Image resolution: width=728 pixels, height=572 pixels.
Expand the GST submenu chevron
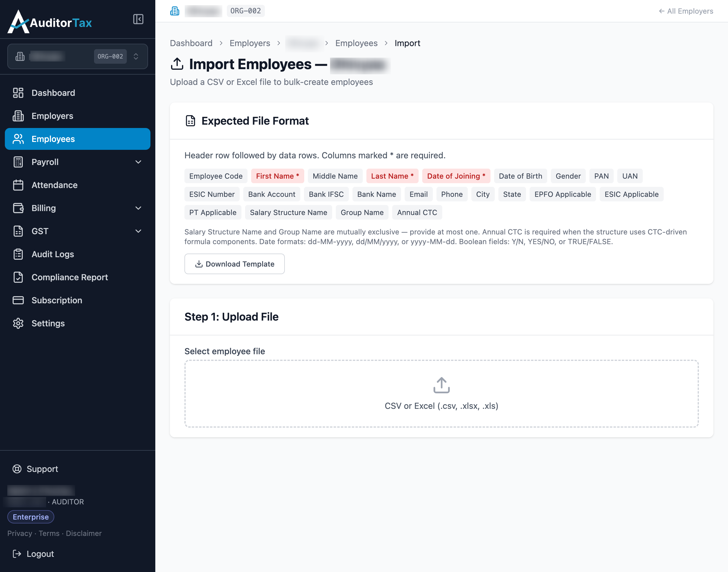click(138, 231)
